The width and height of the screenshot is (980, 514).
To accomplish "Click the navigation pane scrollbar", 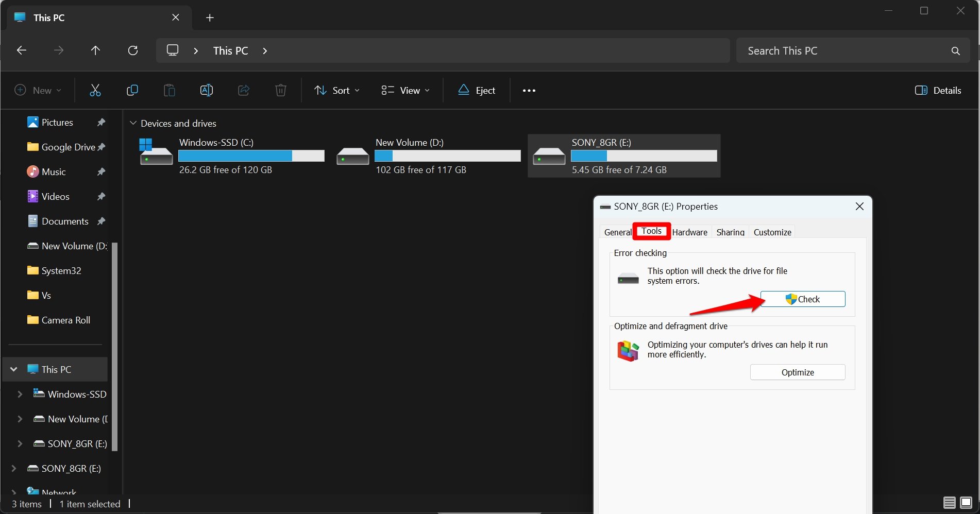I will tap(114, 346).
